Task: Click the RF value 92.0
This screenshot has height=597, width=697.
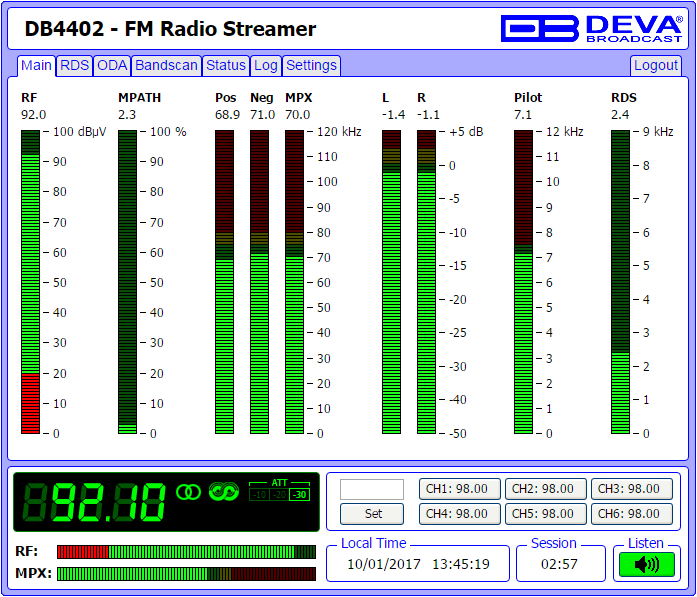Action: (x=33, y=115)
